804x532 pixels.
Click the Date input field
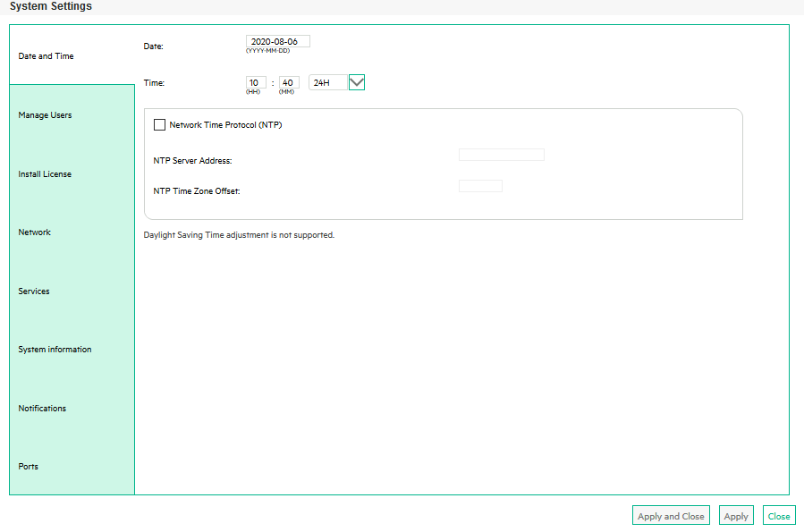click(278, 41)
